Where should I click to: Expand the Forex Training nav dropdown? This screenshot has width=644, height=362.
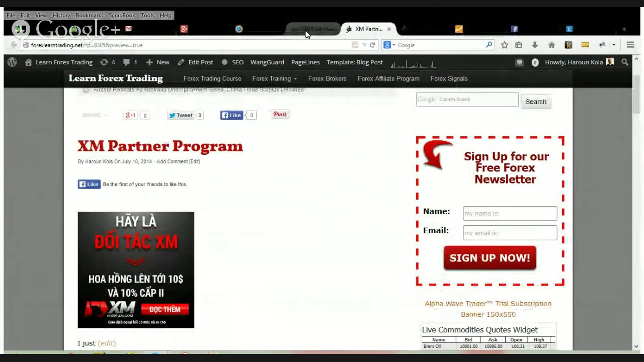275,78
